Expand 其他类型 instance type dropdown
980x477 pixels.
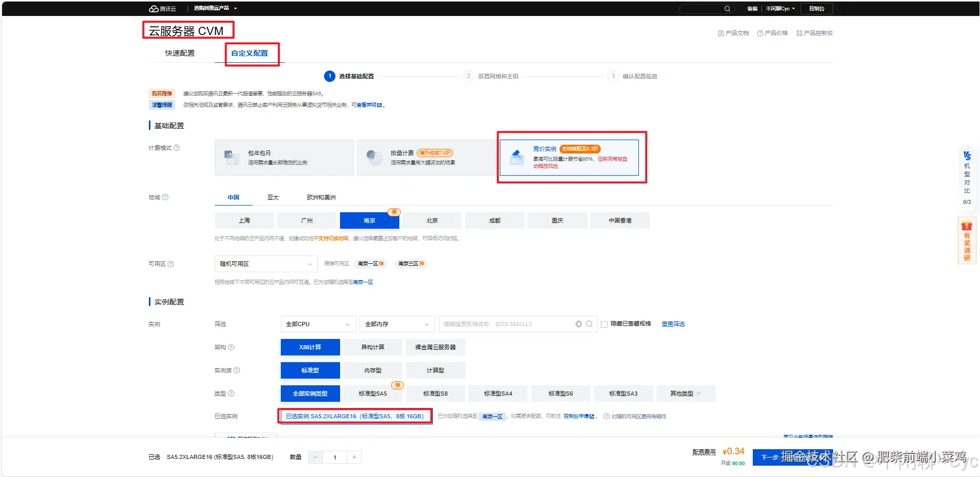point(685,394)
